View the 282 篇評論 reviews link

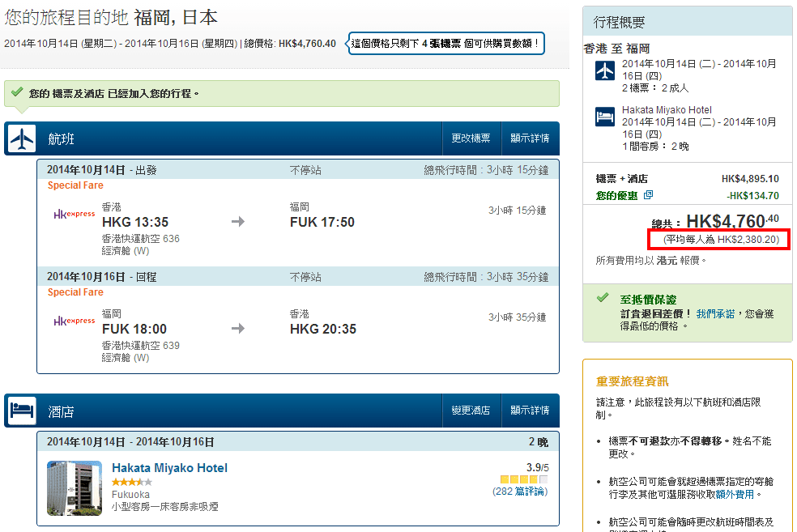[x=519, y=492]
